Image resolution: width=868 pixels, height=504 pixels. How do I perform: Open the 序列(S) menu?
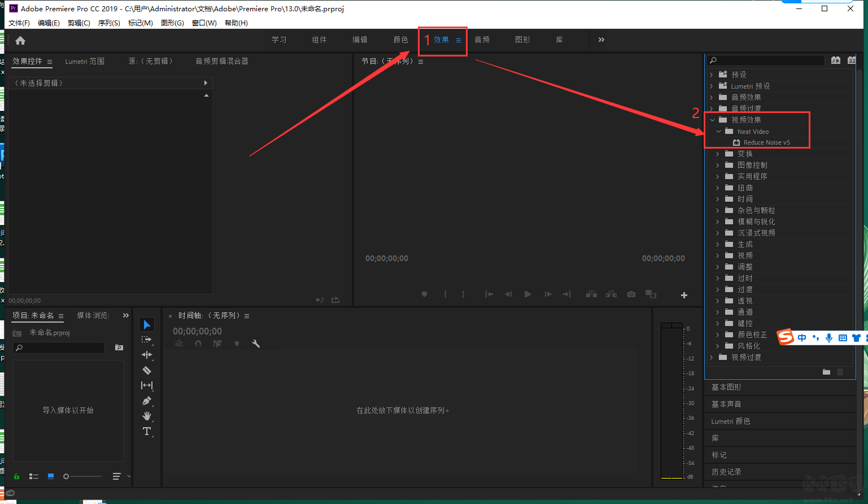[x=109, y=23]
